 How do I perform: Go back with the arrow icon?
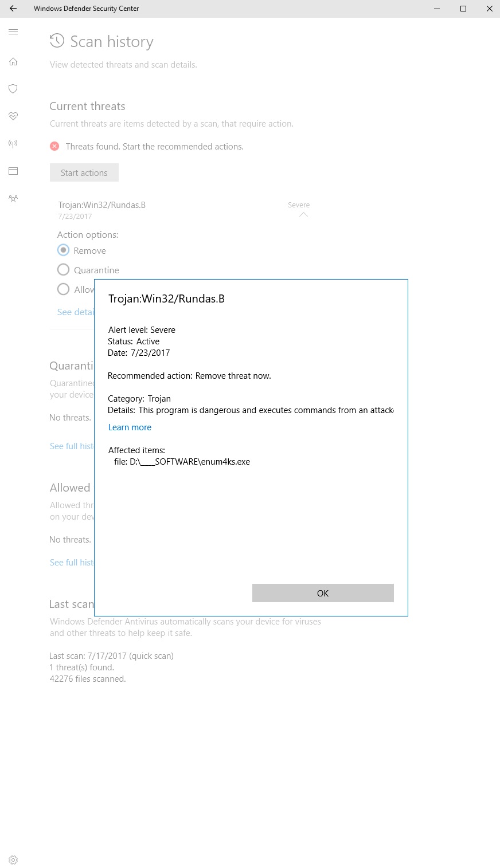(x=13, y=9)
